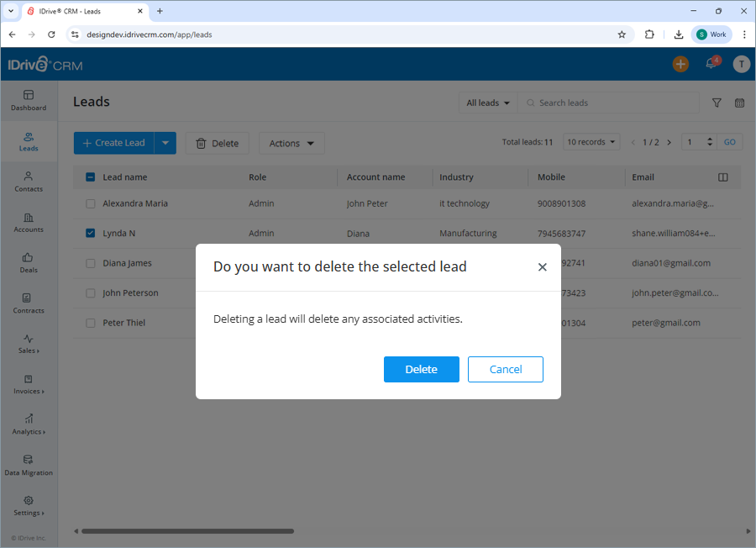Select the Alexandra Maria row checkbox
Screen dimensions: 756x548
[x=90, y=203]
